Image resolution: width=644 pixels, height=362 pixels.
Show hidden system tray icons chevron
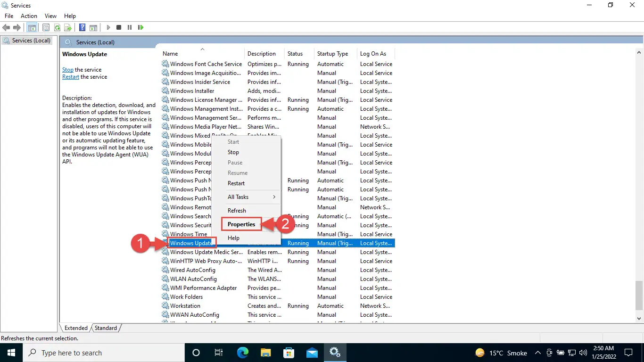[537, 353]
